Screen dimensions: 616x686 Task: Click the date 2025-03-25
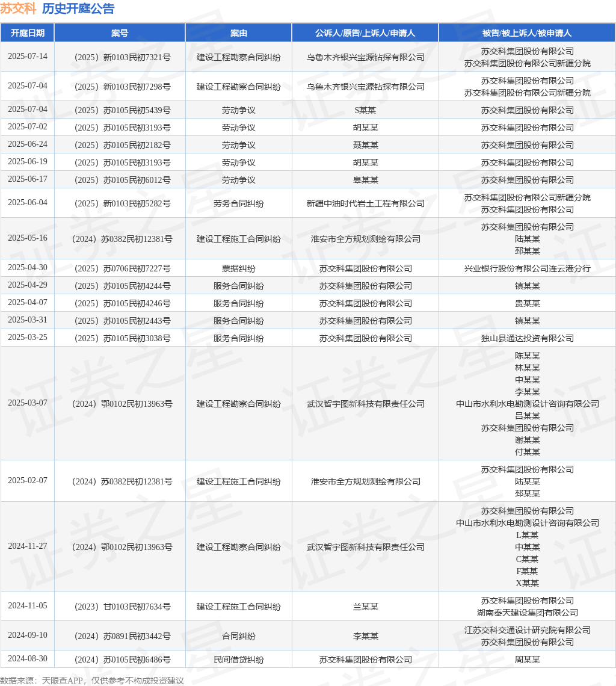28,338
